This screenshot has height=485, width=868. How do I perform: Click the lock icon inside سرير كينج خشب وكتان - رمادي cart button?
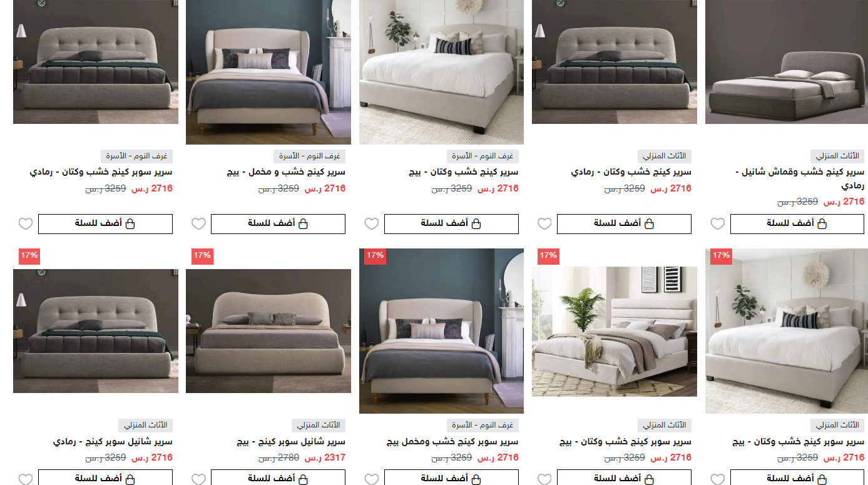pos(649,223)
